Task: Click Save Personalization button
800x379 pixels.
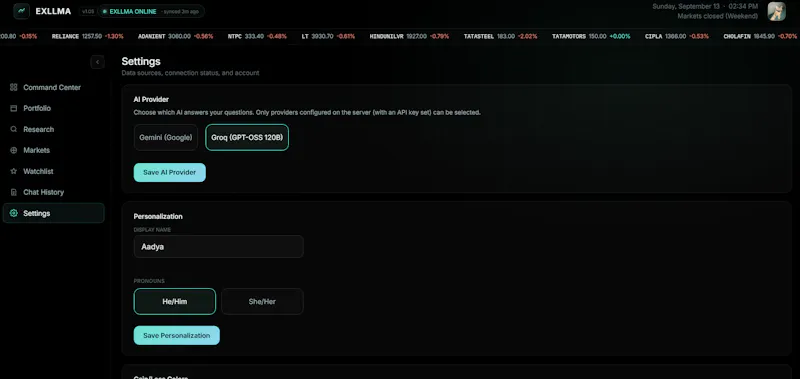Action: coord(177,336)
